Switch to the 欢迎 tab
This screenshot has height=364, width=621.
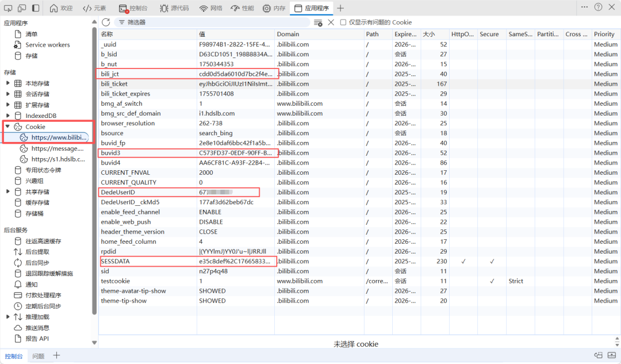(61, 8)
